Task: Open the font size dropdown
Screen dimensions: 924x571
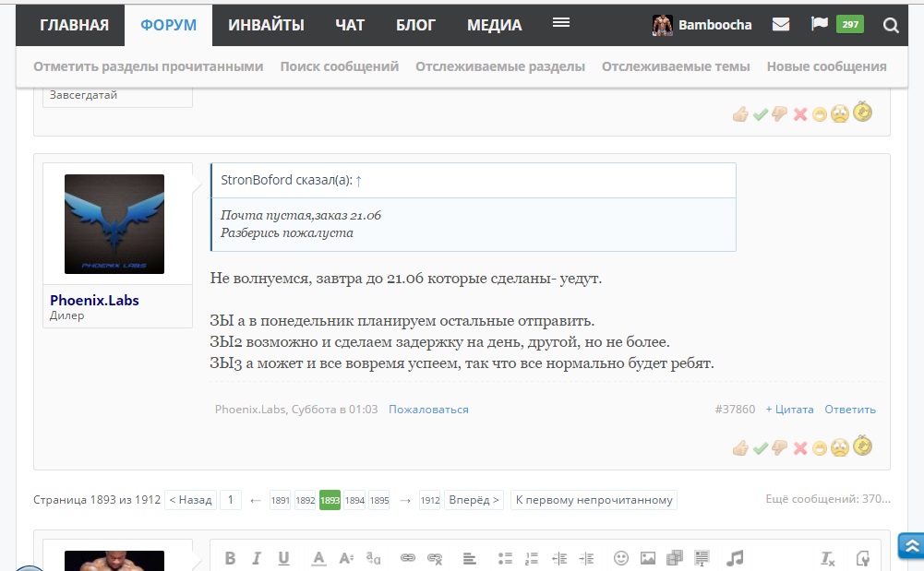Action: [346, 558]
